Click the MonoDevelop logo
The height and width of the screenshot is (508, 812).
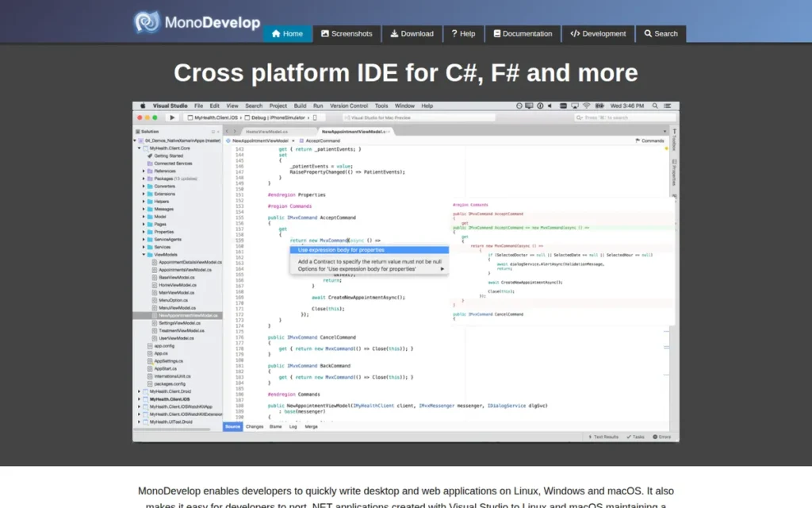(x=197, y=22)
